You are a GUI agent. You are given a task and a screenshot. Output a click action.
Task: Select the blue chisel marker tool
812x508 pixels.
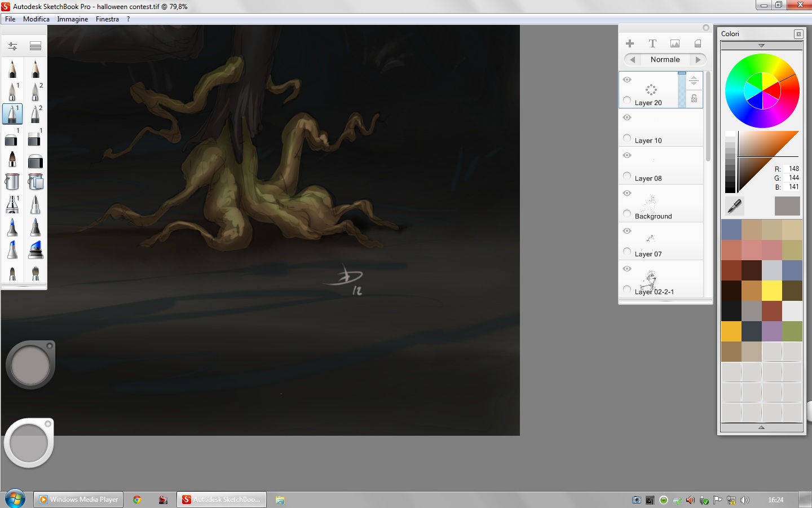[12, 249]
